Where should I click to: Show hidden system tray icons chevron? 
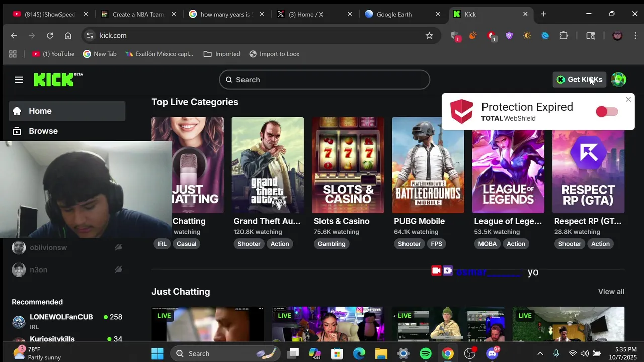540,354
